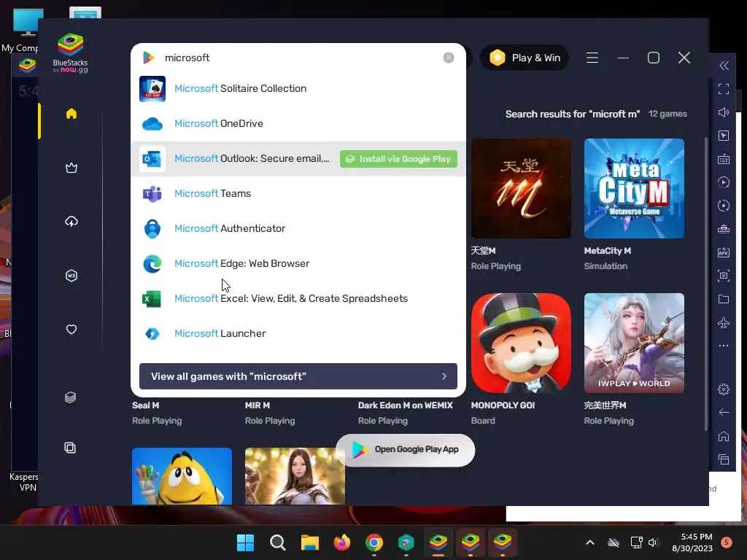Open the Home tab in BlueStacks sidebar
This screenshot has width=747, height=560.
(x=71, y=114)
